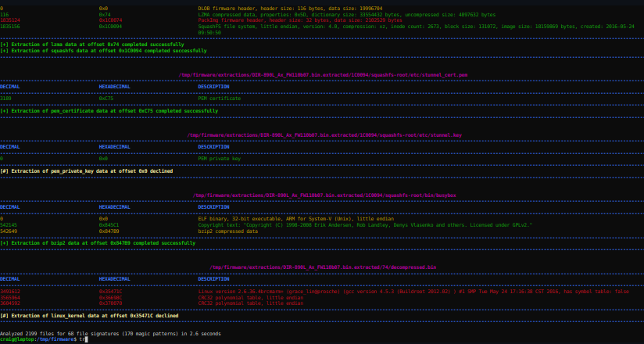644x344 pixels.
Task: Click the stunnel.key file path
Action: [323, 134]
